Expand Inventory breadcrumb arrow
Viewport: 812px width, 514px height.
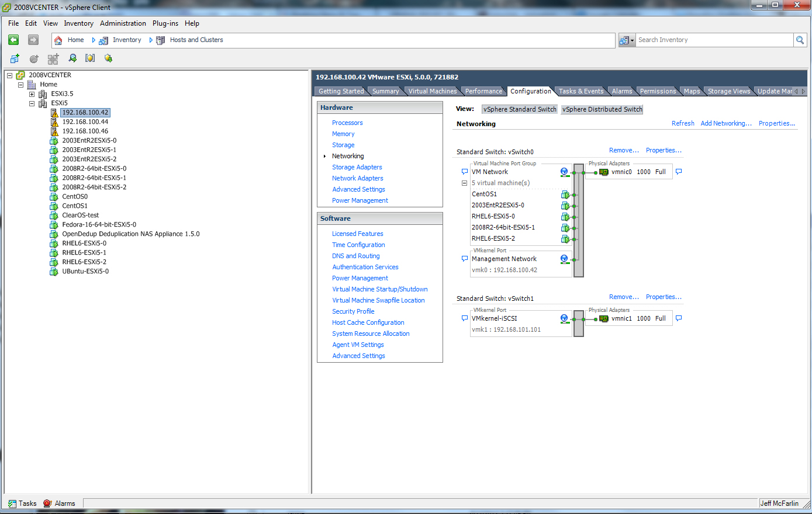click(151, 40)
